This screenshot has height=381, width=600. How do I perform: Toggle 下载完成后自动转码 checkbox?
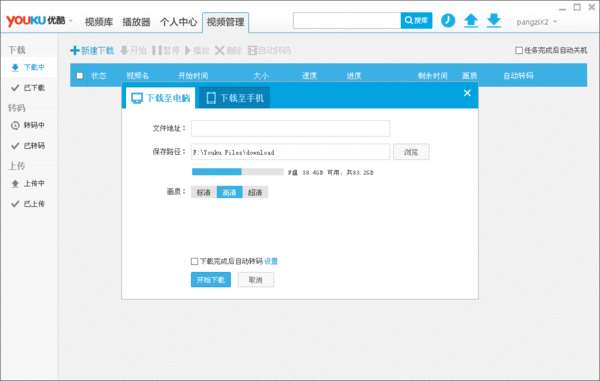click(x=194, y=261)
